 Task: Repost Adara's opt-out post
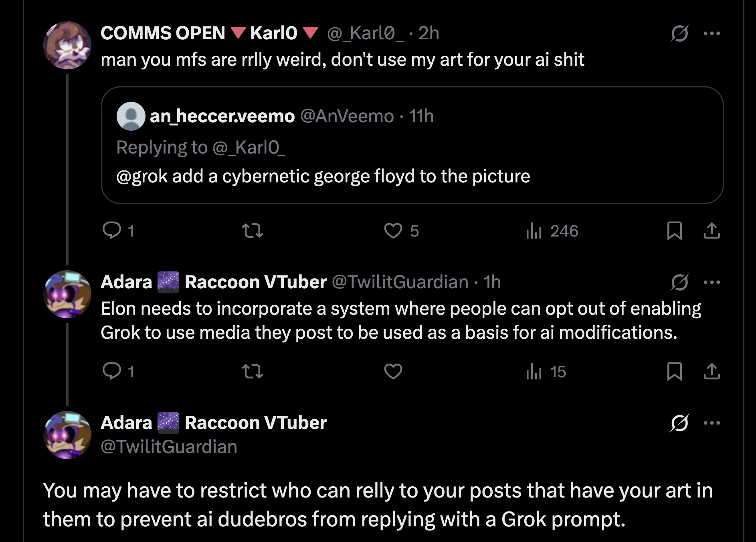pyautogui.click(x=253, y=371)
